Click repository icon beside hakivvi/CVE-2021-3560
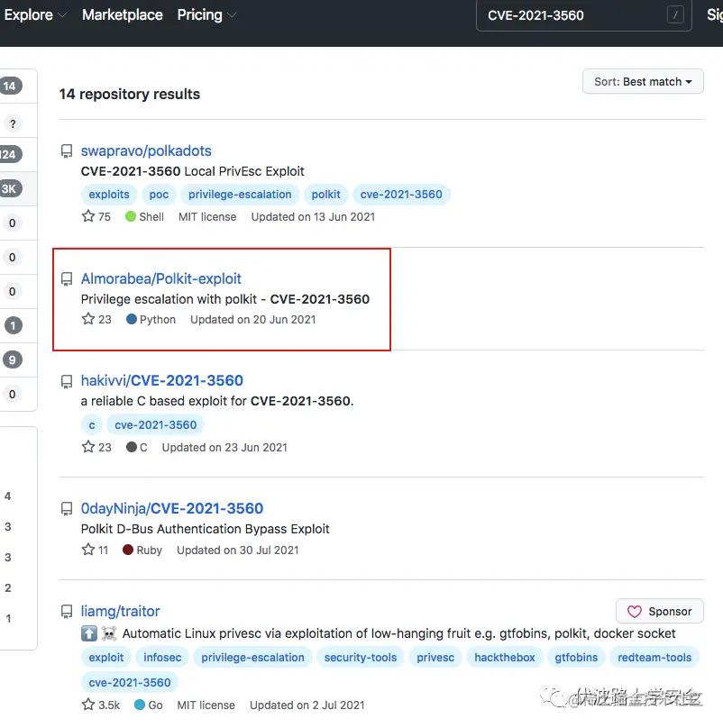 click(x=67, y=382)
